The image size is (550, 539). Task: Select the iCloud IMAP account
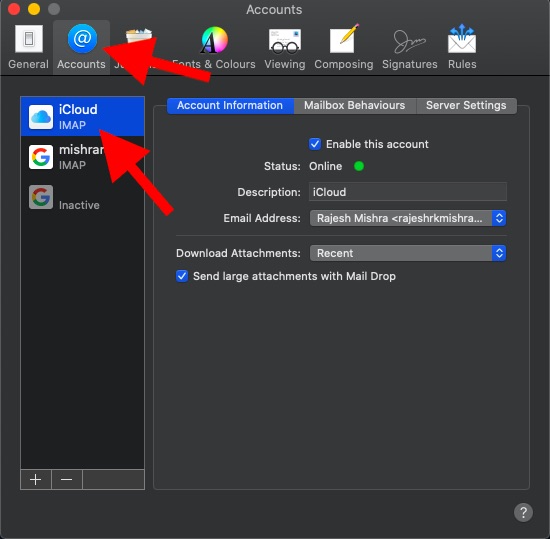point(82,116)
